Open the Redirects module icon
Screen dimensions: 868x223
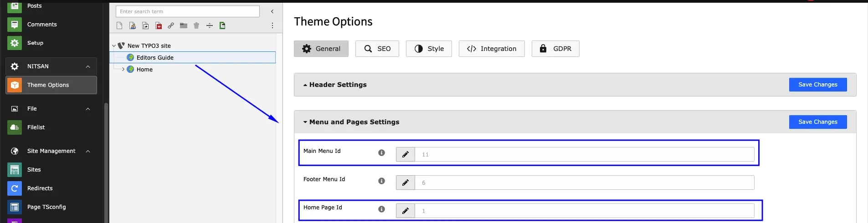(15, 188)
